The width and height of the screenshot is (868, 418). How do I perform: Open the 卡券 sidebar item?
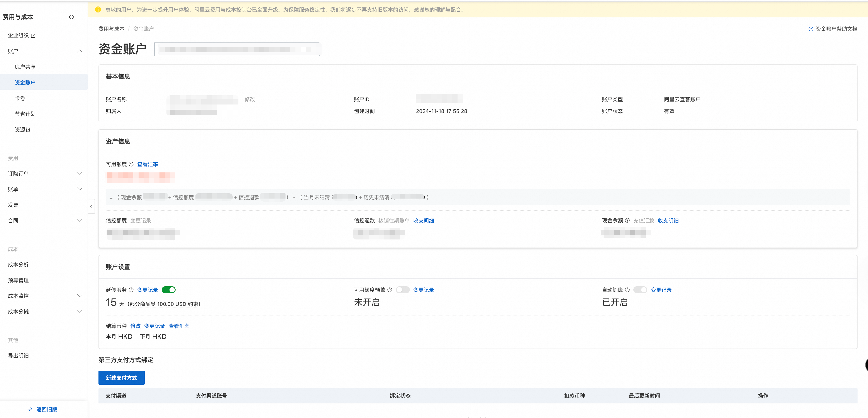tap(20, 98)
